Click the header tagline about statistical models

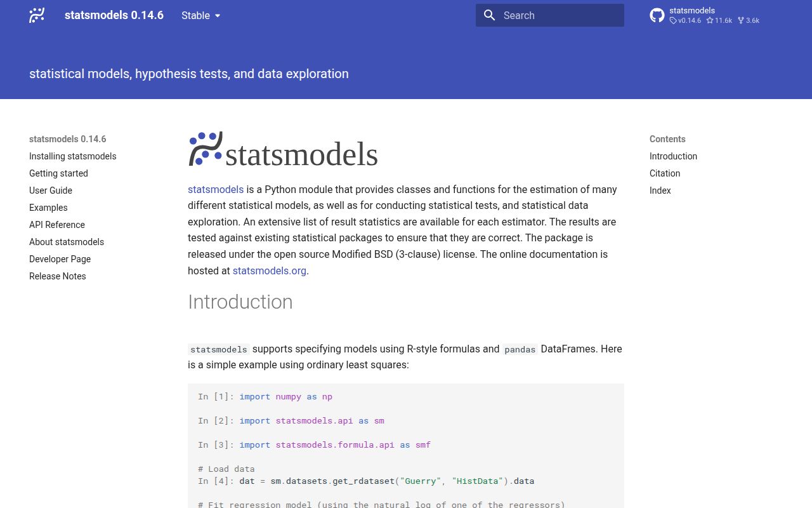[x=189, y=74]
